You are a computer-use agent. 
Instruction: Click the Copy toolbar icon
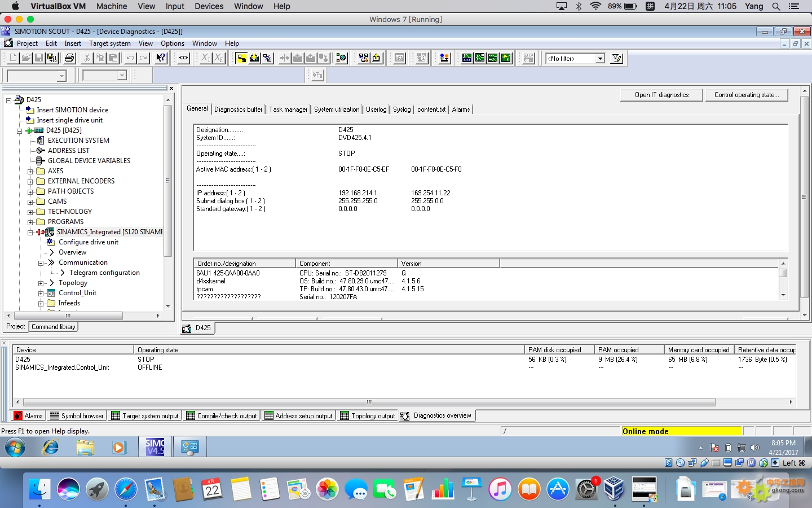coord(100,58)
